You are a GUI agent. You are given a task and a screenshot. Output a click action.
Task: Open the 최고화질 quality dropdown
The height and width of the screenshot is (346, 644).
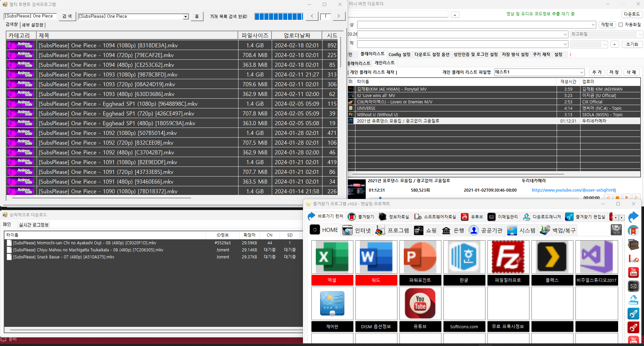click(x=606, y=34)
